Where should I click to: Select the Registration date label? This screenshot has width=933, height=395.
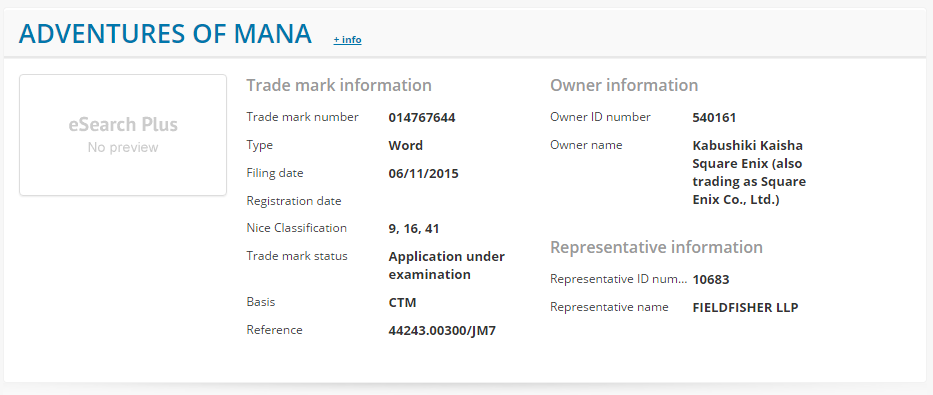coord(294,201)
